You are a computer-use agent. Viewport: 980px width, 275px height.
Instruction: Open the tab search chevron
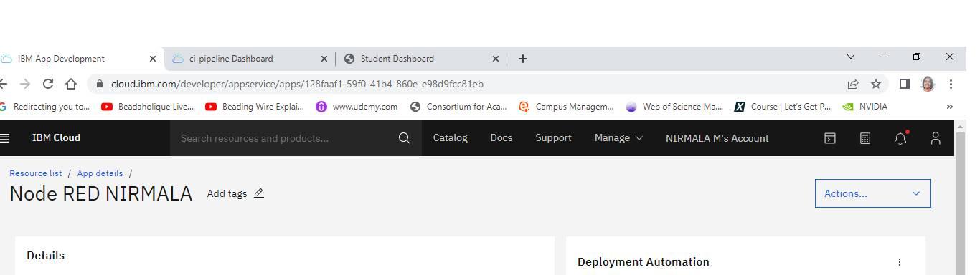[851, 57]
